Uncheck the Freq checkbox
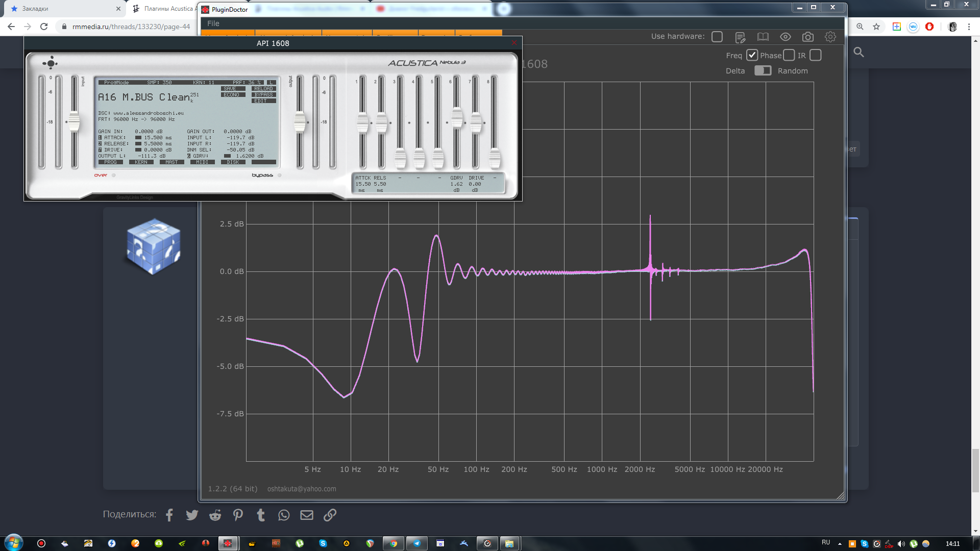Viewport: 980px width, 551px height. point(752,55)
